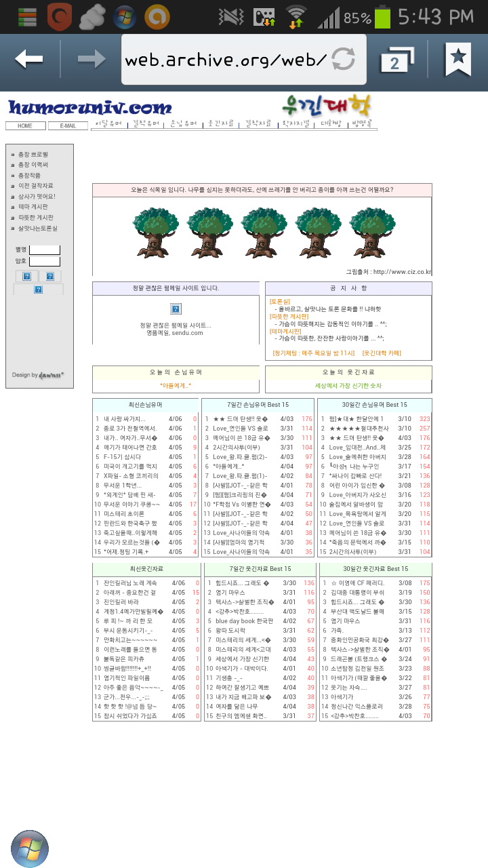Open the 손님유머 menu tab
This screenshot has width=488, height=868.
tap(183, 124)
